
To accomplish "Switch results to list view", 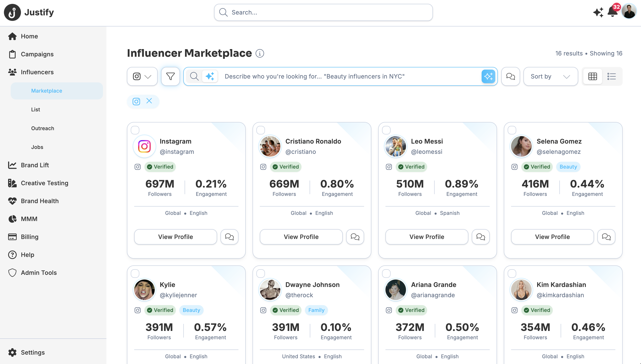I will [x=611, y=76].
